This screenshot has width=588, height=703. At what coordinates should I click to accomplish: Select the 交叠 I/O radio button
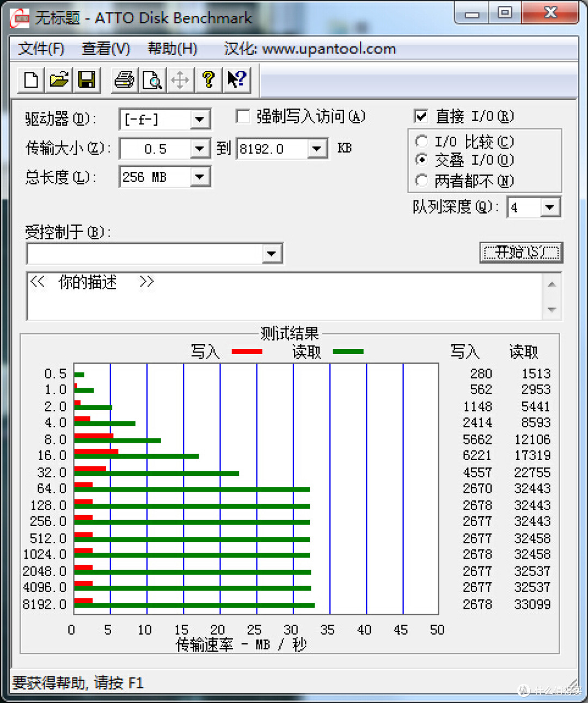coord(421,160)
